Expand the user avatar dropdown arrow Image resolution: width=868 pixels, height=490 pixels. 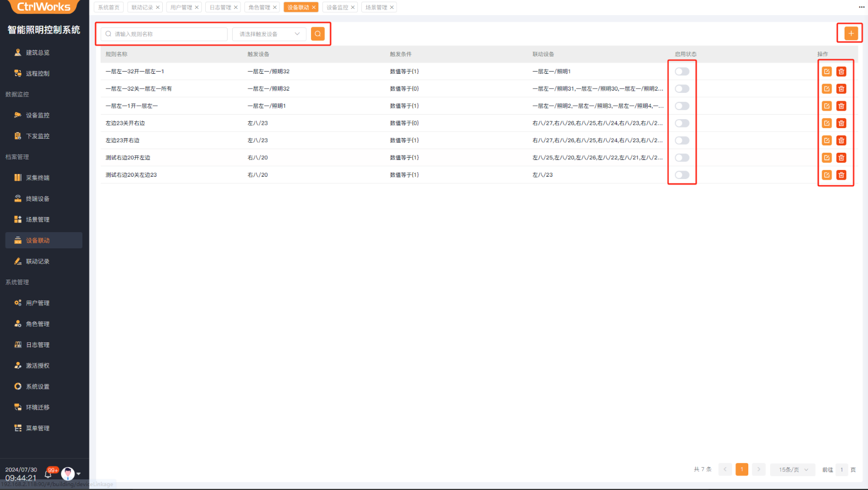click(78, 474)
